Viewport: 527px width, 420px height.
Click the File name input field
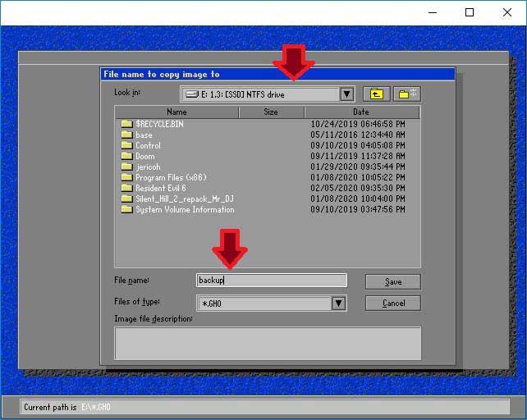tap(271, 281)
